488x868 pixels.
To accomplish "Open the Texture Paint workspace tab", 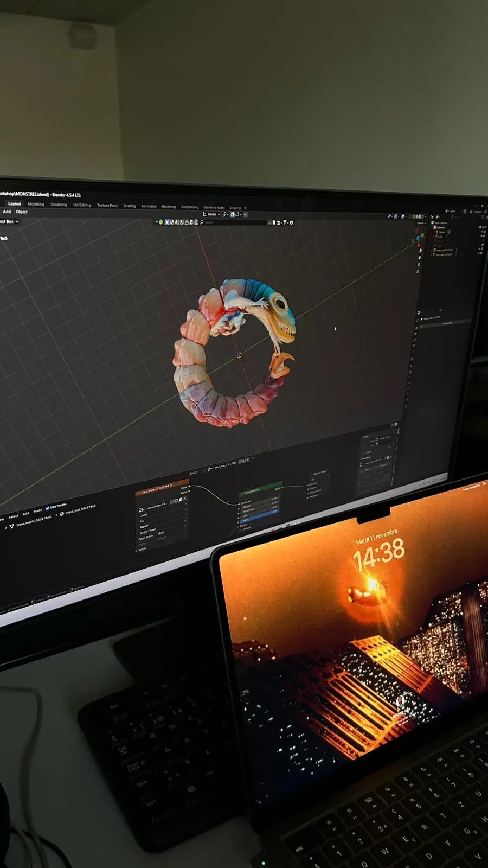I will pos(107,205).
